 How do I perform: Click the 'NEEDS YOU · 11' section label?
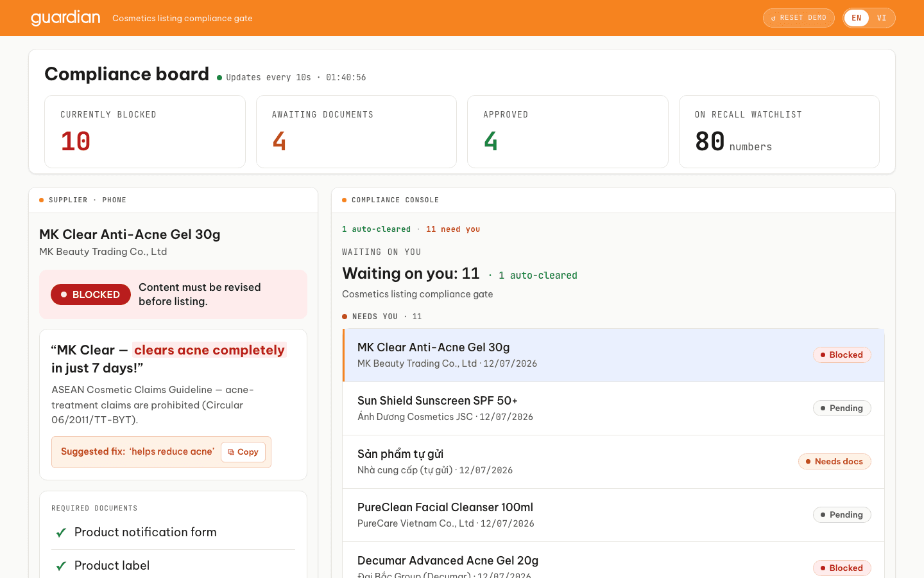382,317
